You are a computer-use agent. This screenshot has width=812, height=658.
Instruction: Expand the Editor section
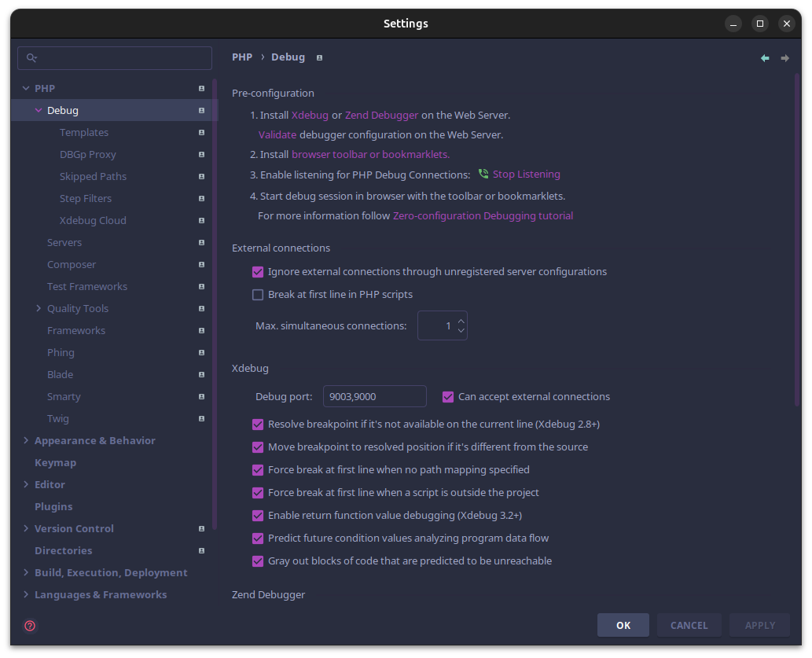click(26, 484)
